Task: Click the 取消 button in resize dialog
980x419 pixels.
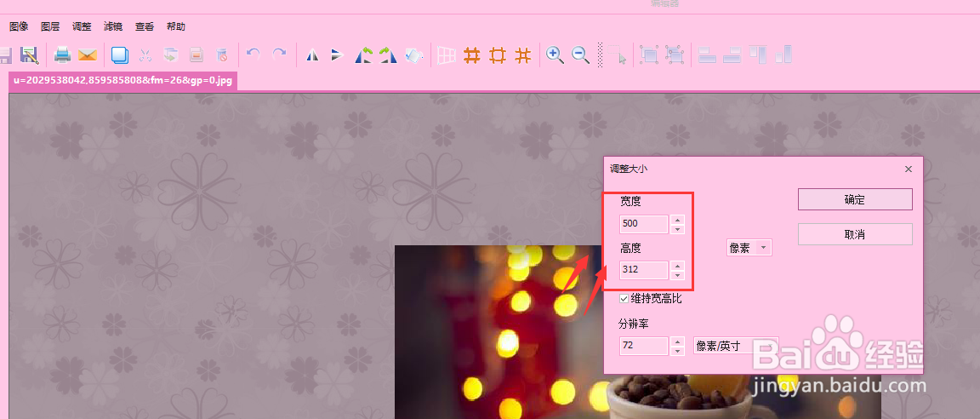Action: pos(855,234)
